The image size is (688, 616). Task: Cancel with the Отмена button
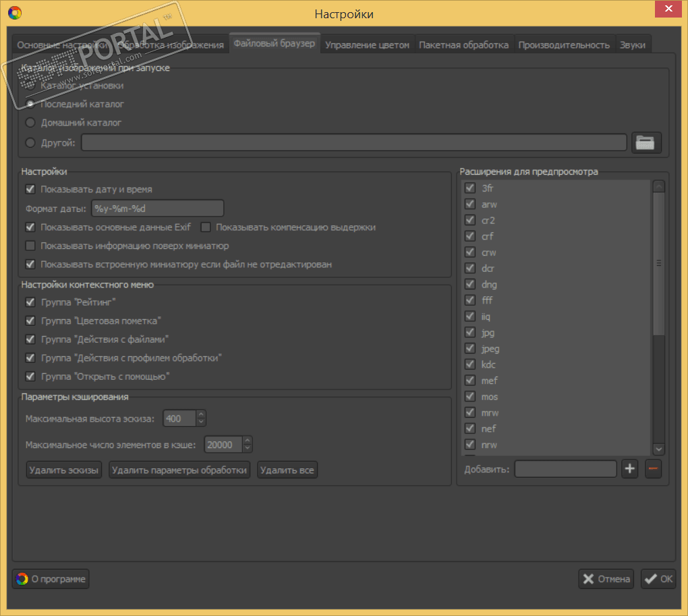coord(606,579)
